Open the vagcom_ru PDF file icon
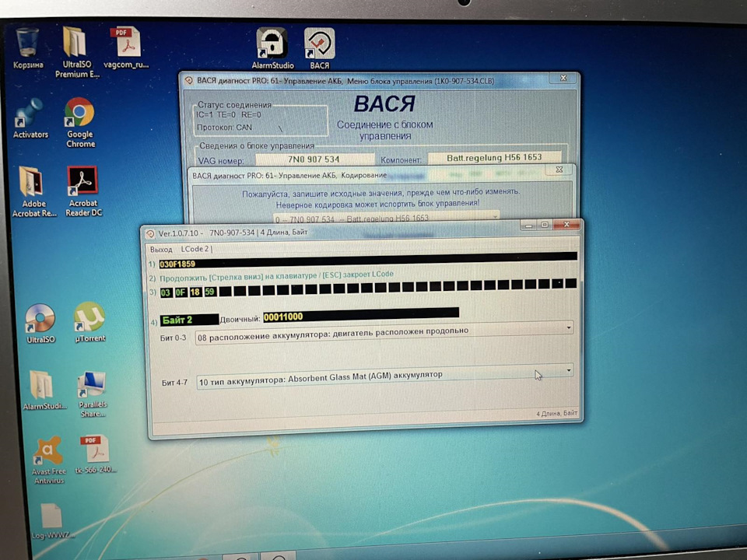Image resolution: width=747 pixels, height=560 pixels. (126, 47)
